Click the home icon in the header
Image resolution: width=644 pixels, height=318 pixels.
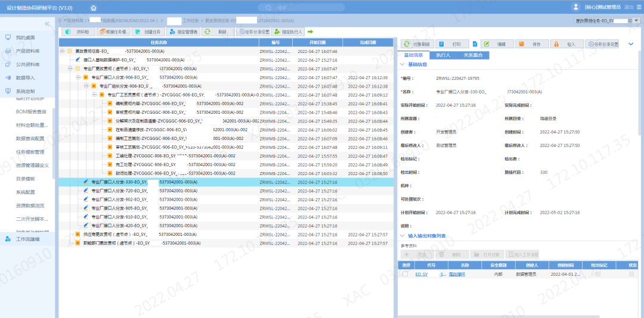pos(94,8)
